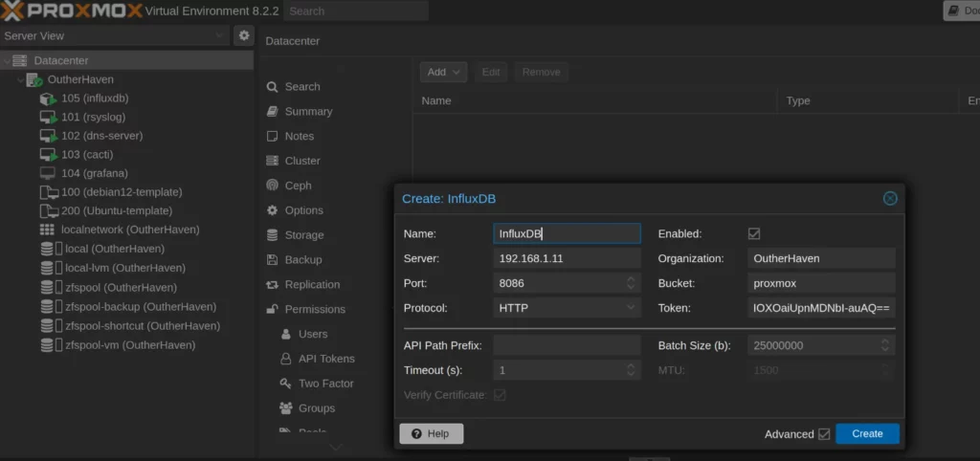Click the stopped VM icon of 104 (grafana)
The height and width of the screenshot is (461, 980).
coord(48,173)
